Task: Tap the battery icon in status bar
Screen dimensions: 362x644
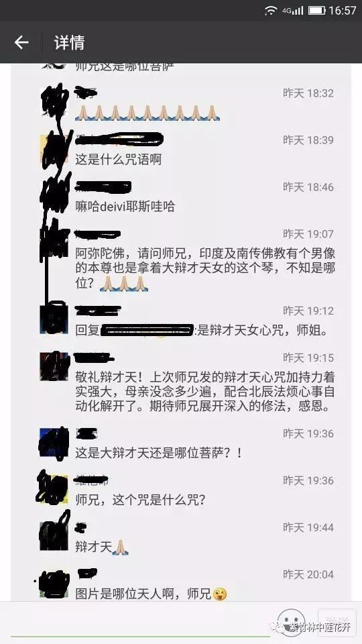Action: (x=316, y=10)
